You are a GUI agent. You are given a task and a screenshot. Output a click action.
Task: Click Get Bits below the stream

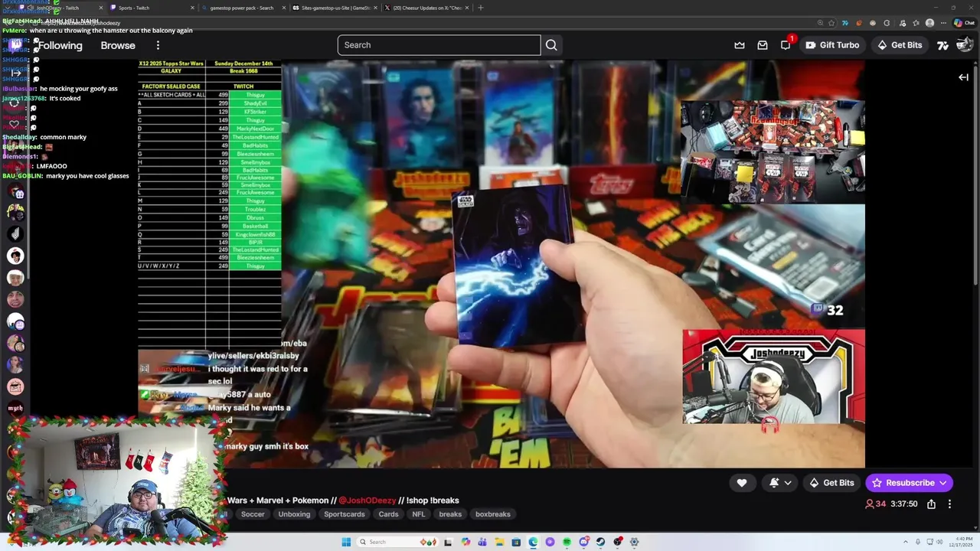[x=831, y=483]
